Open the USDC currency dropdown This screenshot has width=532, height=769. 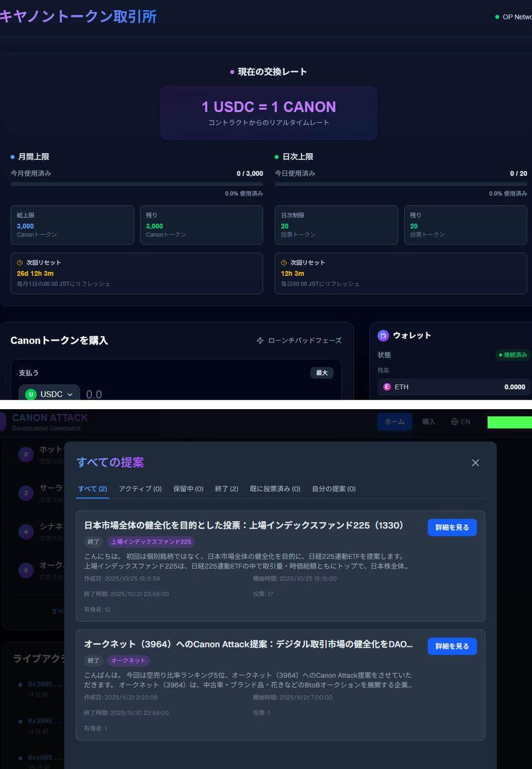point(49,394)
